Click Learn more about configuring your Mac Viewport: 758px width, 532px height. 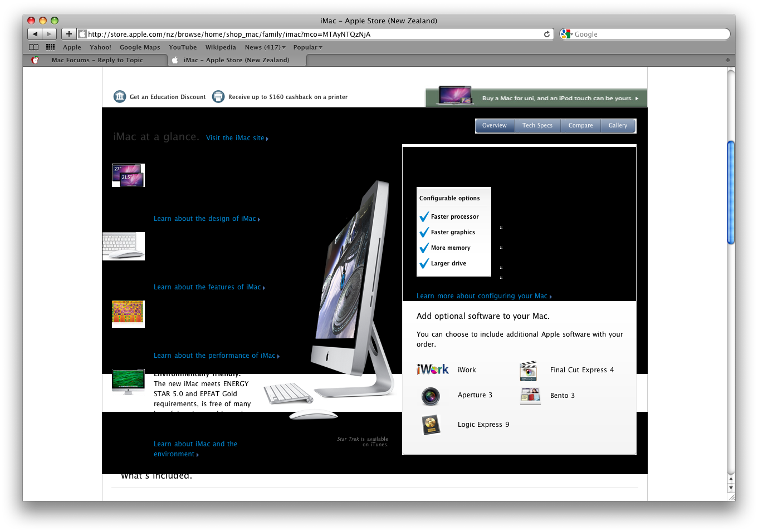tap(484, 296)
